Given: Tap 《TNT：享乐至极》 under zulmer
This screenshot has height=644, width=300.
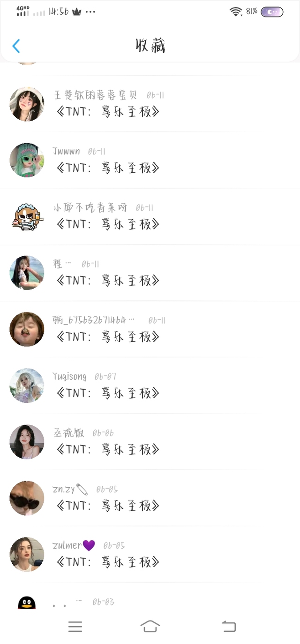Looking at the screenshot, I should pyautogui.click(x=108, y=562).
